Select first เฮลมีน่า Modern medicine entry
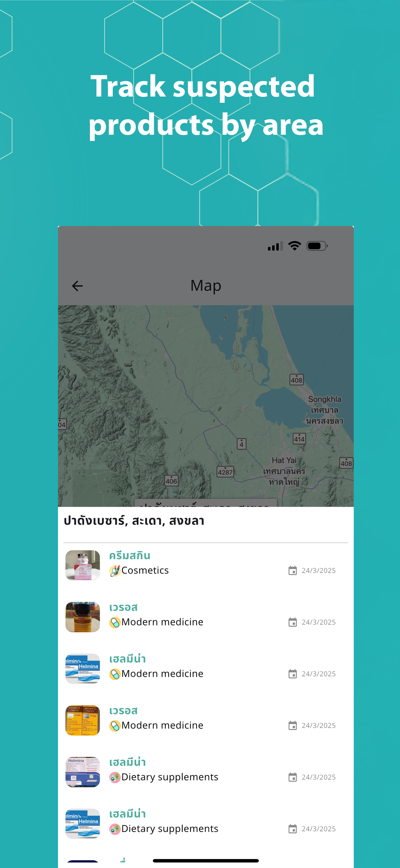Screen dimensions: 400x868 click(x=205, y=668)
